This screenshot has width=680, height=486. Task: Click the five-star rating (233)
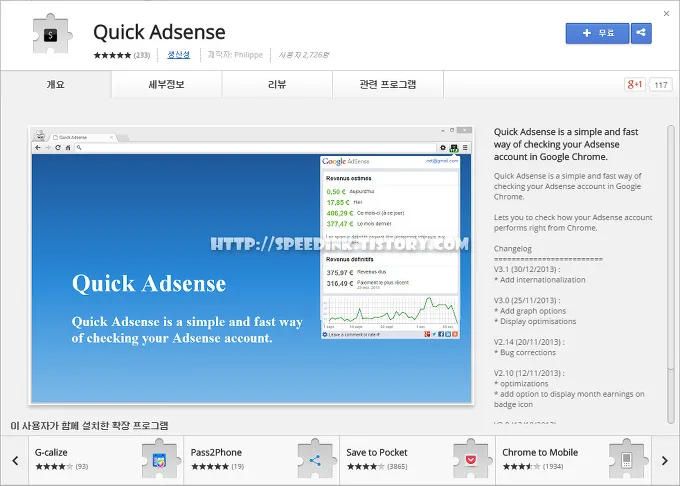click(122, 55)
